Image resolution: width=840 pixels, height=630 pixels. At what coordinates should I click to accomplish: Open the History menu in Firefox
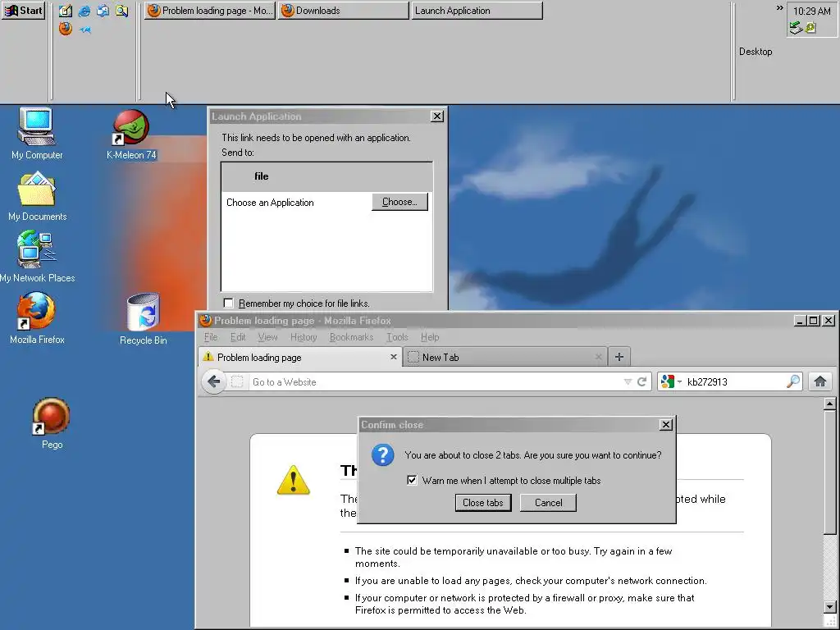click(x=304, y=337)
